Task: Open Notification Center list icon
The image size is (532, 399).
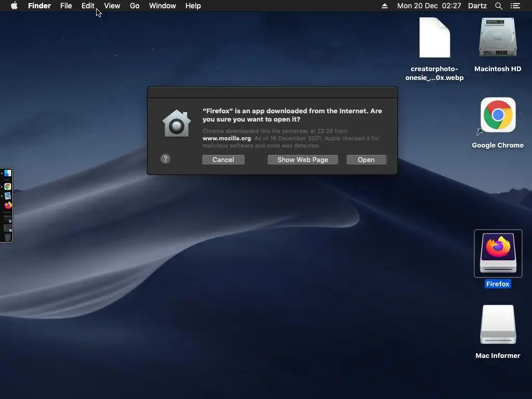Action: pyautogui.click(x=515, y=6)
